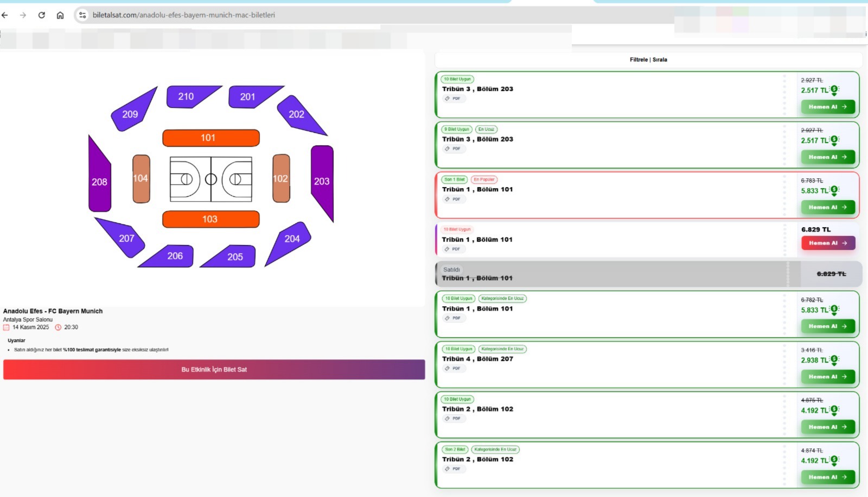Image resolution: width=868 pixels, height=497 pixels.
Task: Click the browser forward arrow
Action: (23, 15)
